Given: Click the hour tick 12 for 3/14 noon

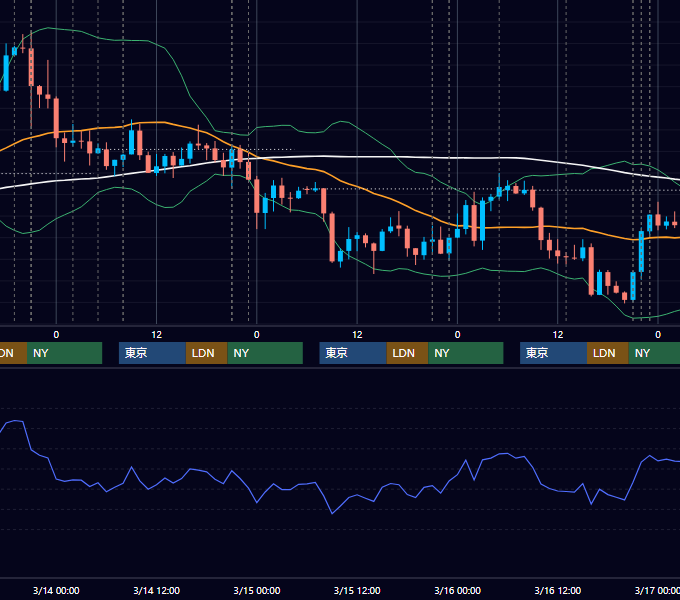Looking at the screenshot, I should click(157, 335).
